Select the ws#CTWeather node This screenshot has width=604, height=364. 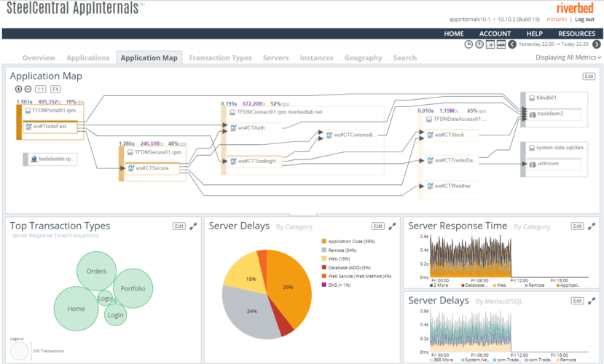(x=452, y=186)
